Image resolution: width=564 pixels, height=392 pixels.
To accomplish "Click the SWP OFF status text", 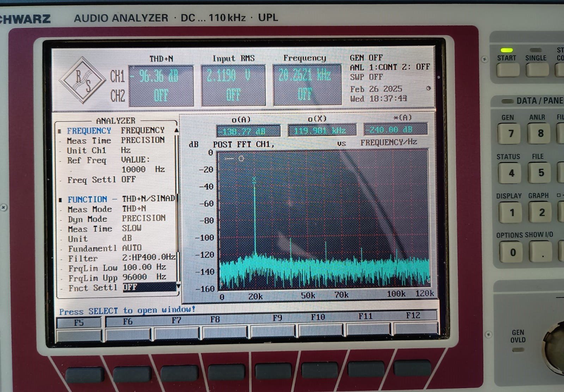I will click(x=366, y=77).
